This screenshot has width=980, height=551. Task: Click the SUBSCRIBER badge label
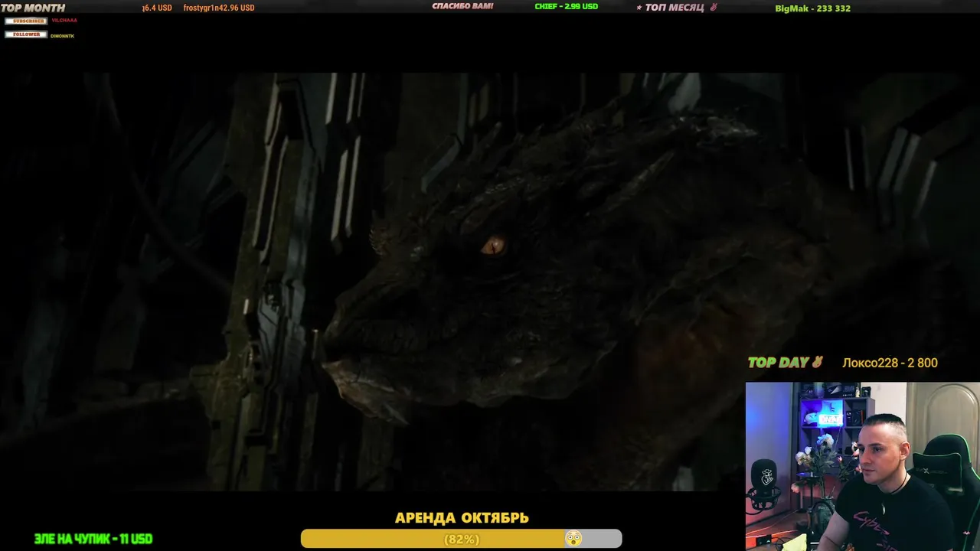point(26,21)
